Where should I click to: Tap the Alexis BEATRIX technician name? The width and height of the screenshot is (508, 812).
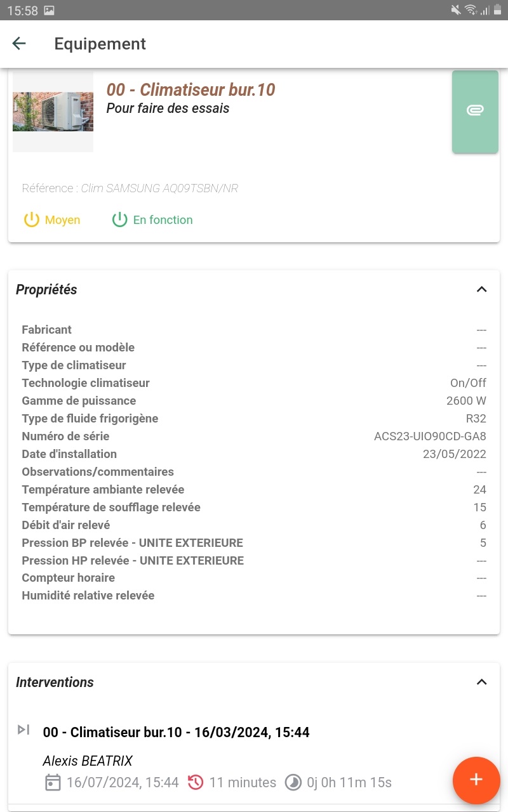point(88,761)
